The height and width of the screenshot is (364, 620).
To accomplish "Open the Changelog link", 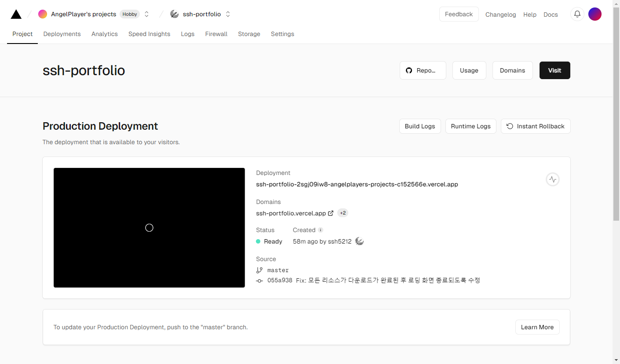I will [x=501, y=15].
